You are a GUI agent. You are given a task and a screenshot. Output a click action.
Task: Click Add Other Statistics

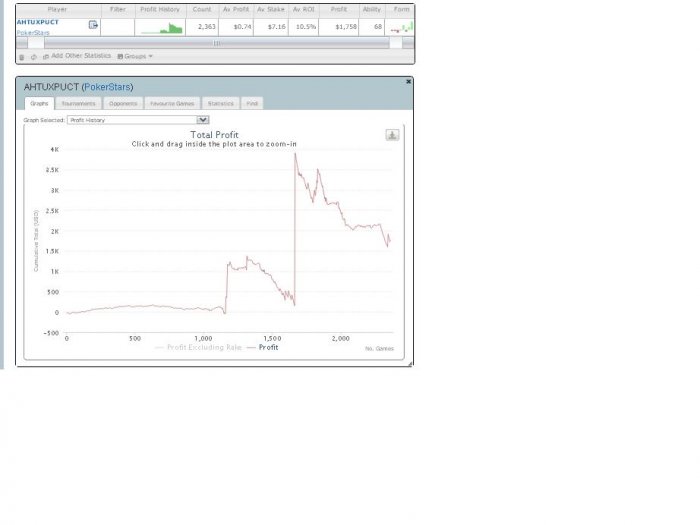[77, 56]
